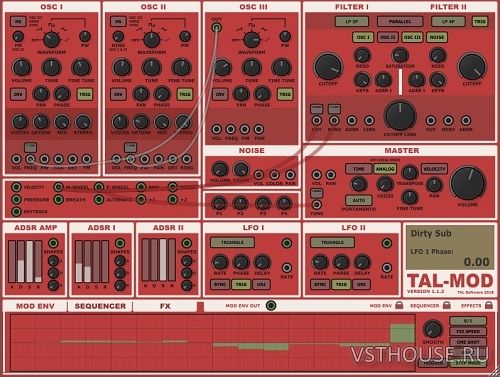Image resolution: width=500 pixels, height=377 pixels.
Task: Toggle the OSC III TRIG button
Action: pyautogui.click(x=285, y=94)
